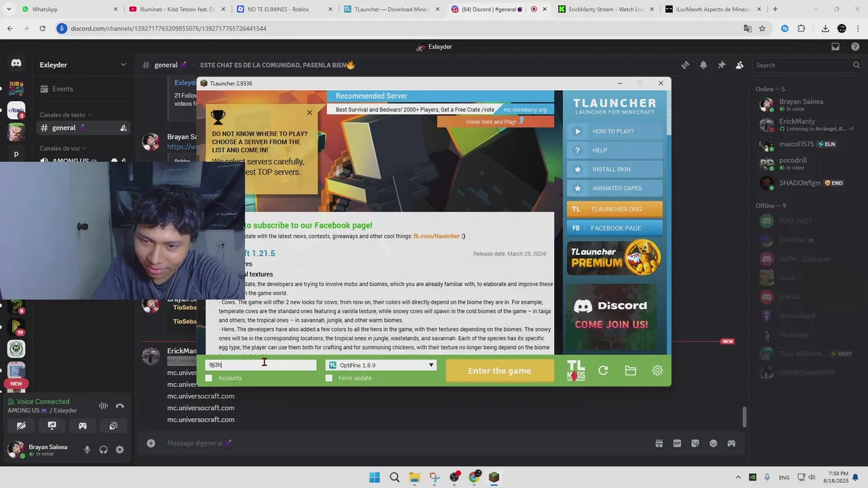Toggle noise suppression in voice panel
Screen dimensions: 868x488
point(103,406)
